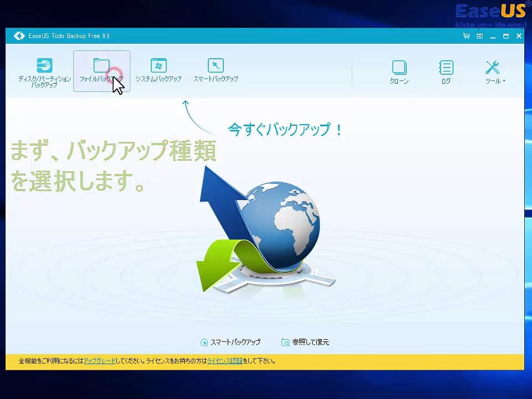Open Disk/Partition Backup (ディスク/パーティションバックアップ)
Viewport: 532px width, 399px height.
click(x=44, y=72)
